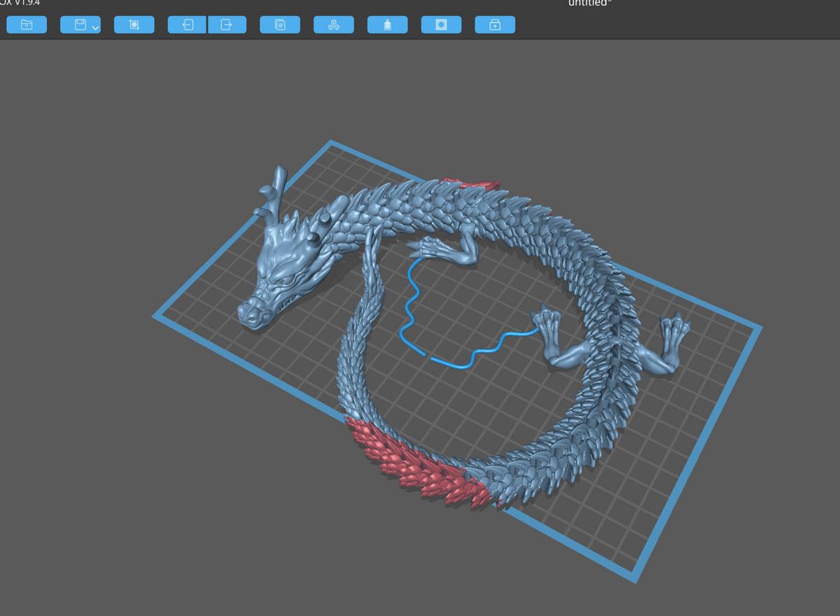Click the three-cubes arrange icon
Image resolution: width=840 pixels, height=616 pixels.
coord(334,25)
